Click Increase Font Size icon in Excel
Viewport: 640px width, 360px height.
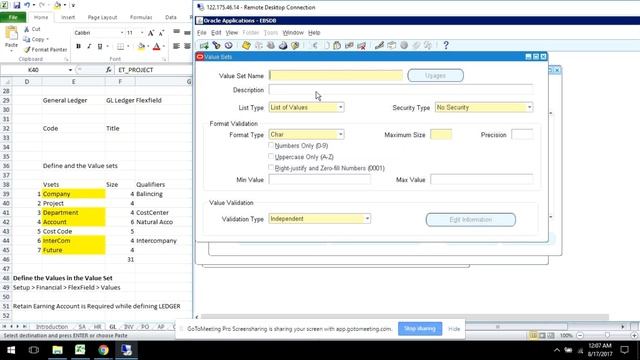pos(151,33)
